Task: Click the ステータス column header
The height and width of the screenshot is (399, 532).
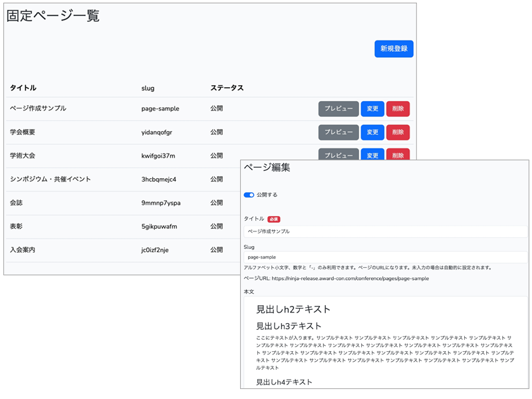Action: [x=227, y=88]
